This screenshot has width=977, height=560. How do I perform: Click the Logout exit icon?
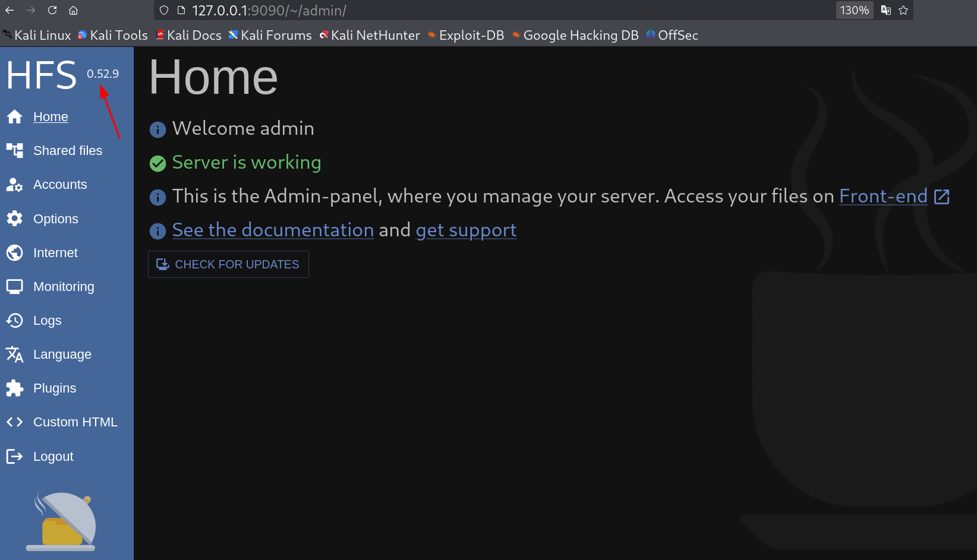click(x=15, y=456)
